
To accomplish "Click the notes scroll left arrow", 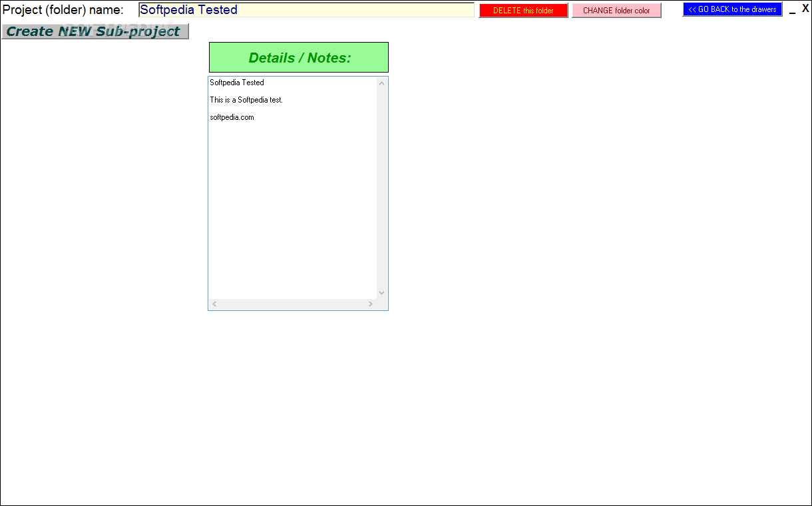I will pyautogui.click(x=214, y=304).
